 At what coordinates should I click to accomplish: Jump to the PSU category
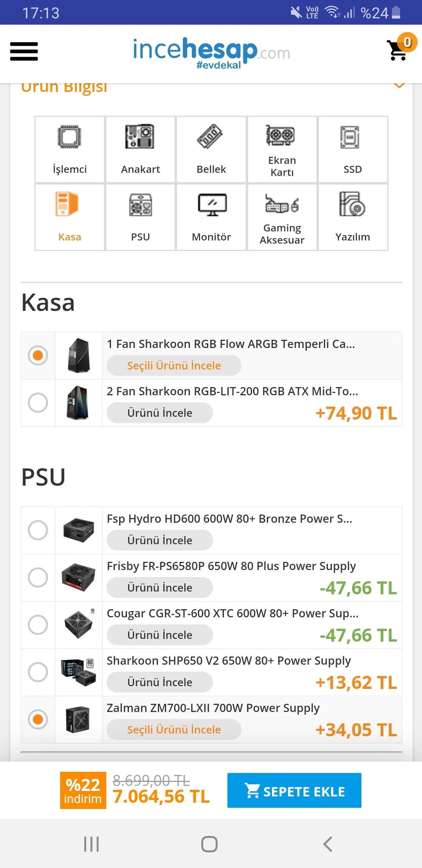140,217
